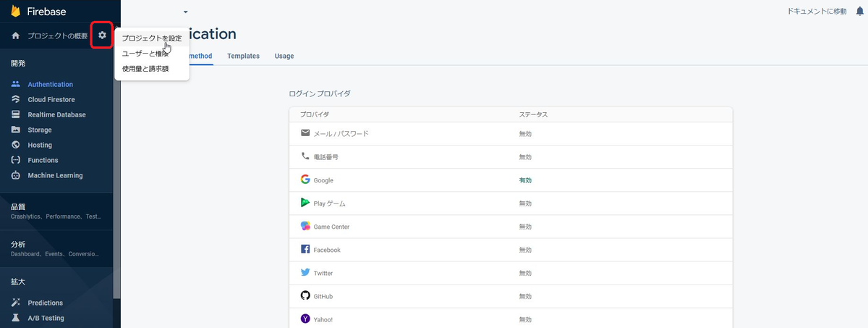Click the Functions braces icon
The height and width of the screenshot is (328, 868).
16,160
